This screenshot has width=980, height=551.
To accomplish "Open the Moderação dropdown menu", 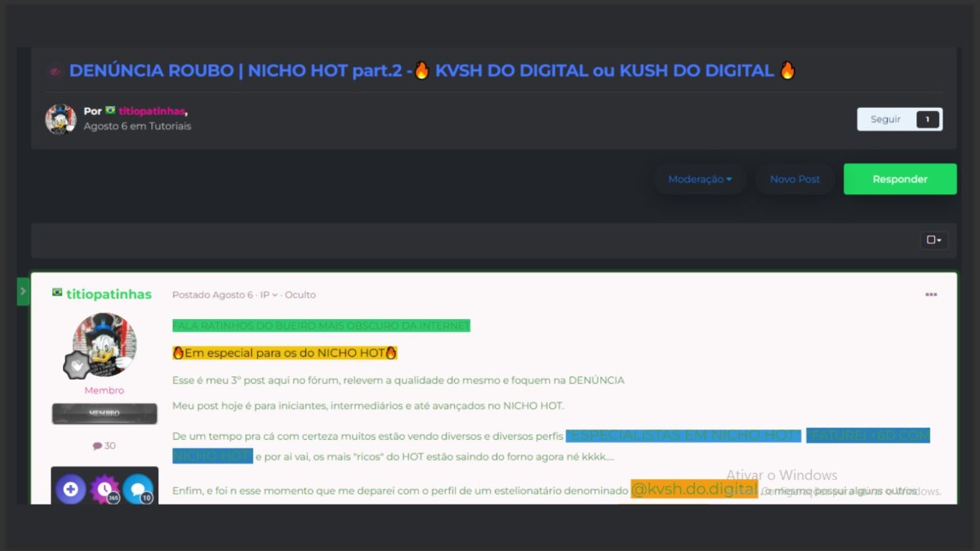I will pos(700,179).
